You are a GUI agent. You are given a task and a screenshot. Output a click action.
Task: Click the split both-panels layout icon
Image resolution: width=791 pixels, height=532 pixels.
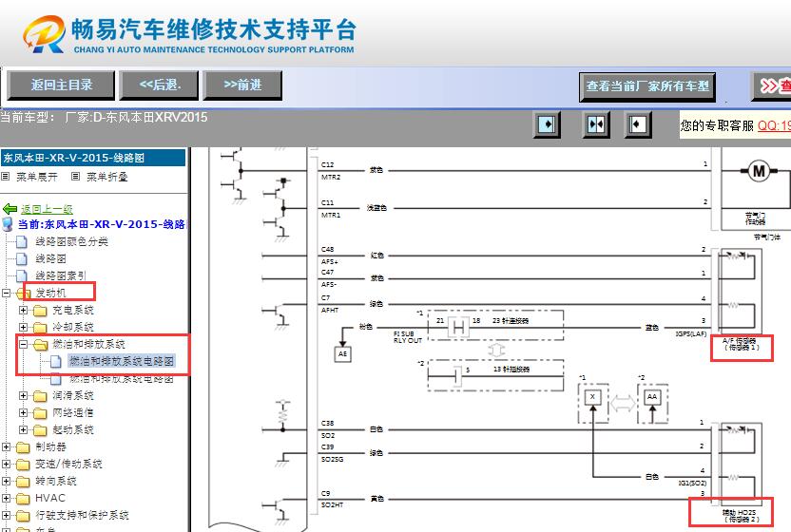click(596, 124)
